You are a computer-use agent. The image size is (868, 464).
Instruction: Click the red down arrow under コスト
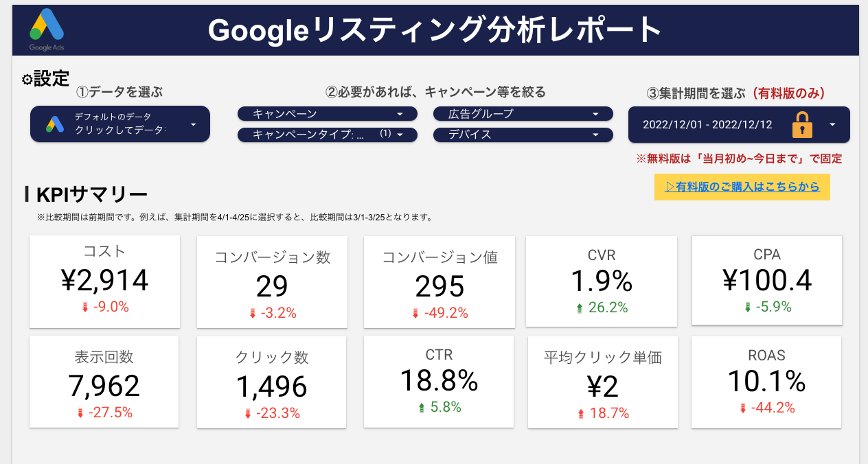coord(85,308)
